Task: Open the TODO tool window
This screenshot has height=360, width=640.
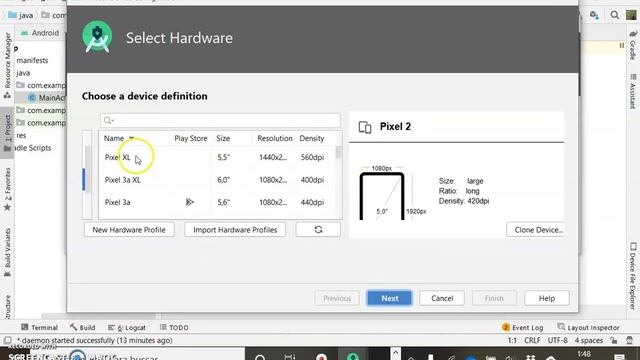Action: [x=174, y=327]
